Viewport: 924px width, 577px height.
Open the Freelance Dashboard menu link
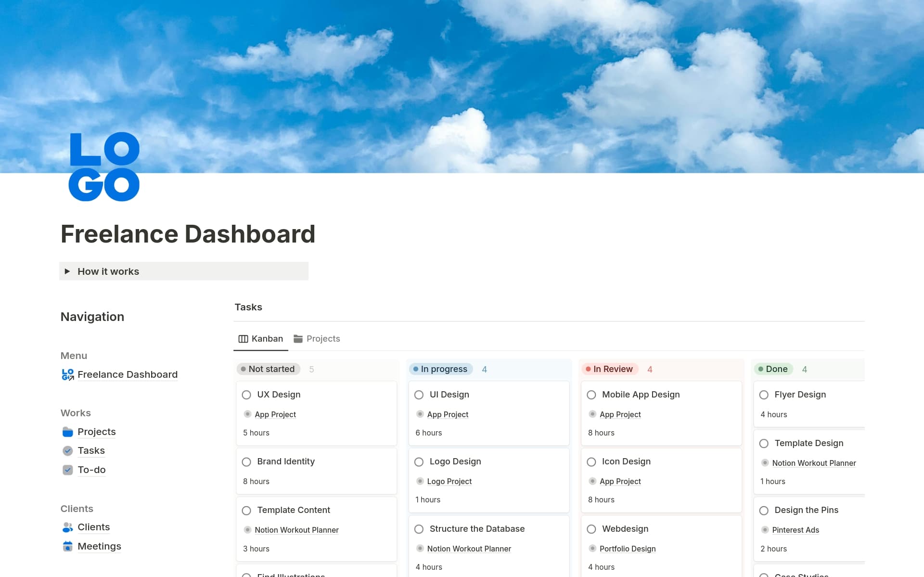point(127,374)
